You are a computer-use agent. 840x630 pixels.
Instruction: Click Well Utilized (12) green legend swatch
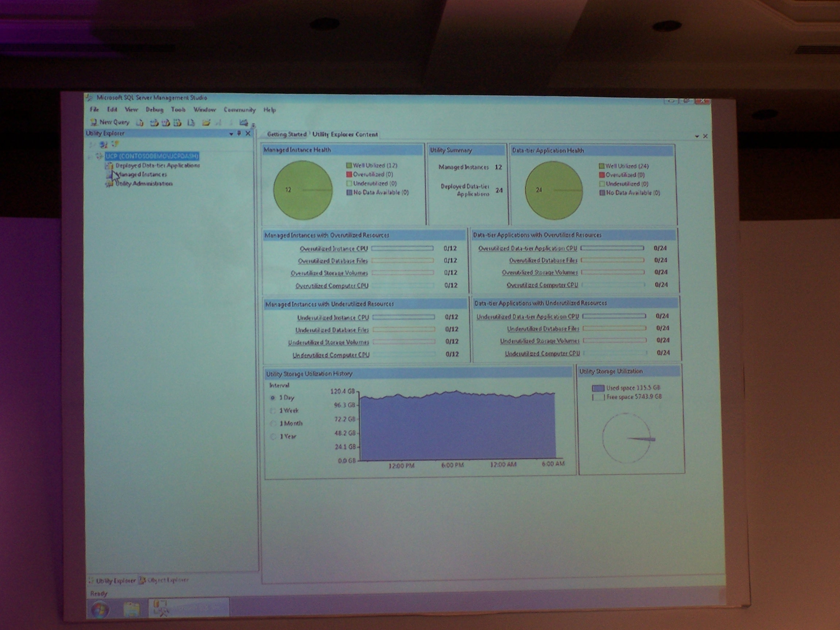pyautogui.click(x=349, y=166)
